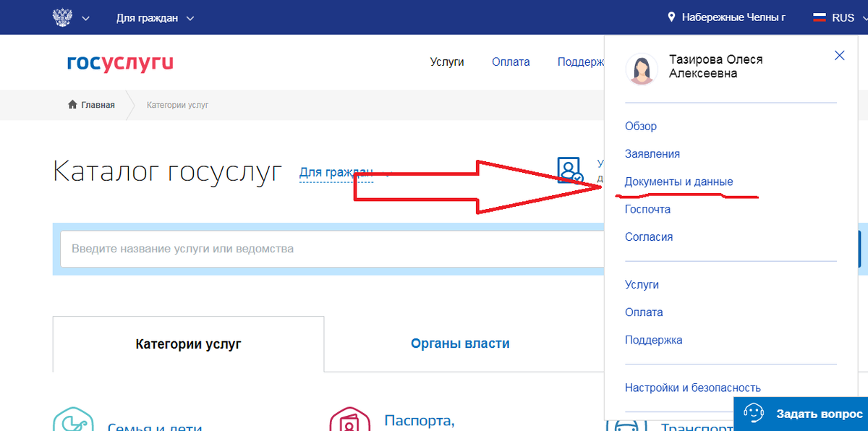This screenshot has width=868, height=431.
Task: Open the 'Для граждан' top bar dropdown
Action: [155, 18]
